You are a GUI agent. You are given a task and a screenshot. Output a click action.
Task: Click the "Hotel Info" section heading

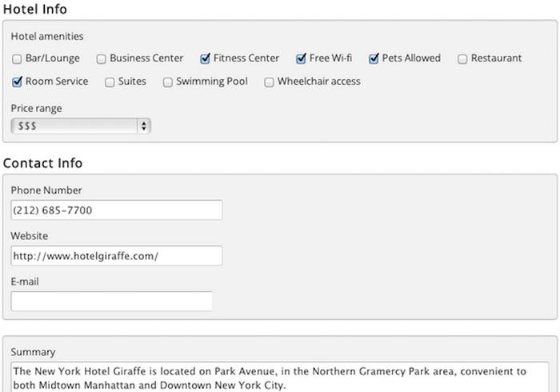pos(35,10)
